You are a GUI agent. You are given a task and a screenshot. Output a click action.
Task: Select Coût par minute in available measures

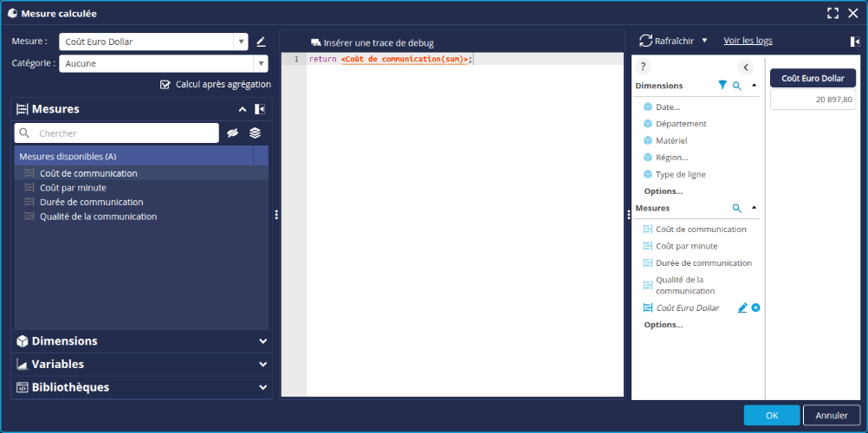click(x=73, y=188)
